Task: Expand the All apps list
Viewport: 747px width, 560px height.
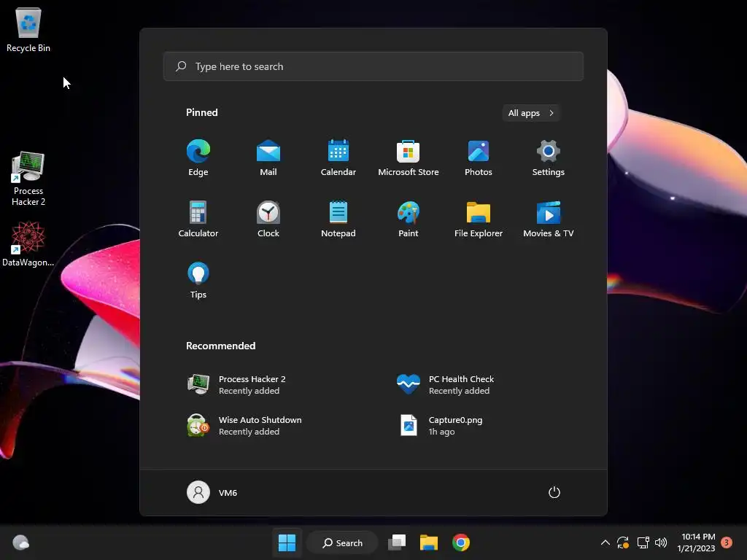Action: [x=531, y=113]
